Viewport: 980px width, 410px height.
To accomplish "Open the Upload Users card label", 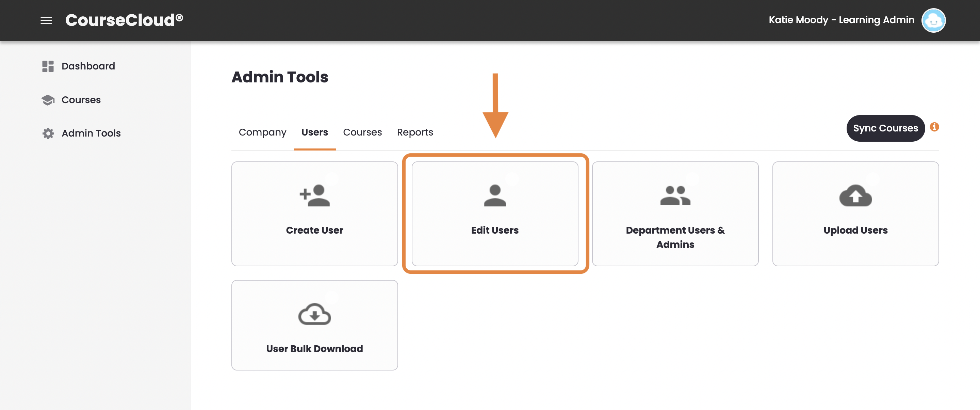I will (x=855, y=230).
